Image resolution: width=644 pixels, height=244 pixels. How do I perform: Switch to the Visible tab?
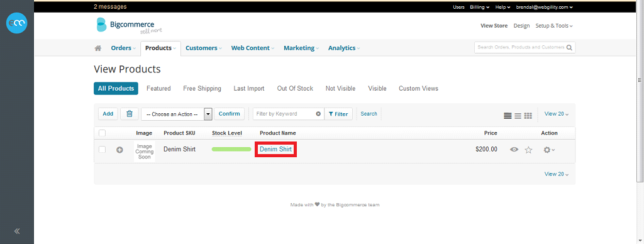point(377,88)
